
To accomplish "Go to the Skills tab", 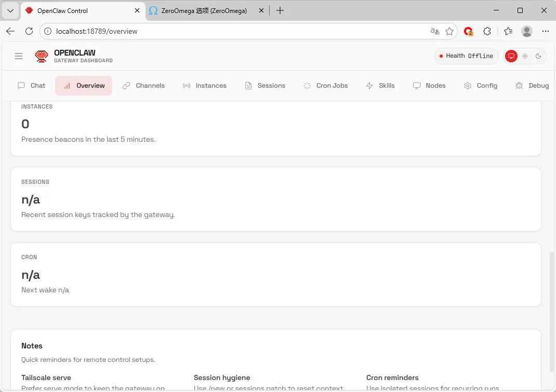I will (380, 86).
